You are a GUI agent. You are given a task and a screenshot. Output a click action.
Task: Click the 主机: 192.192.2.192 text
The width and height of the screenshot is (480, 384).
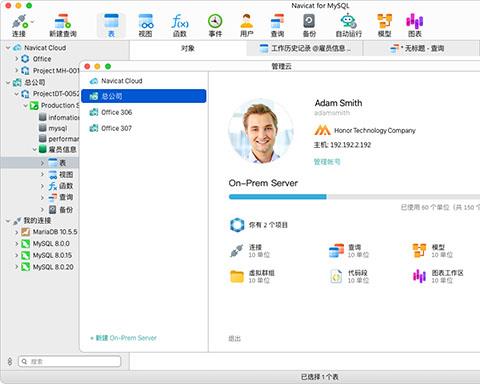tap(342, 145)
